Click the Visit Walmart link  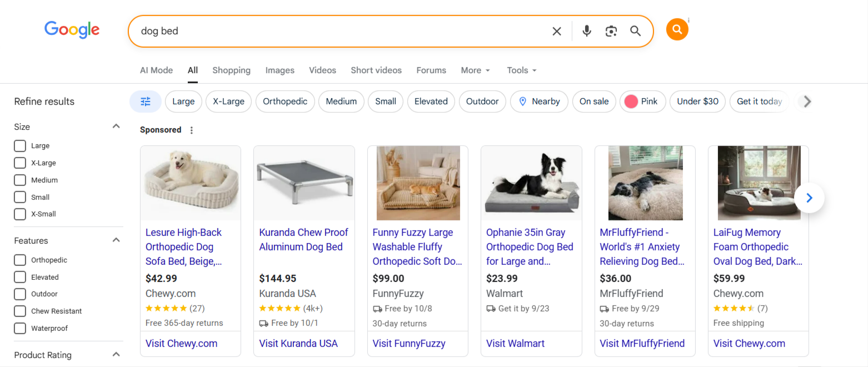click(x=515, y=343)
